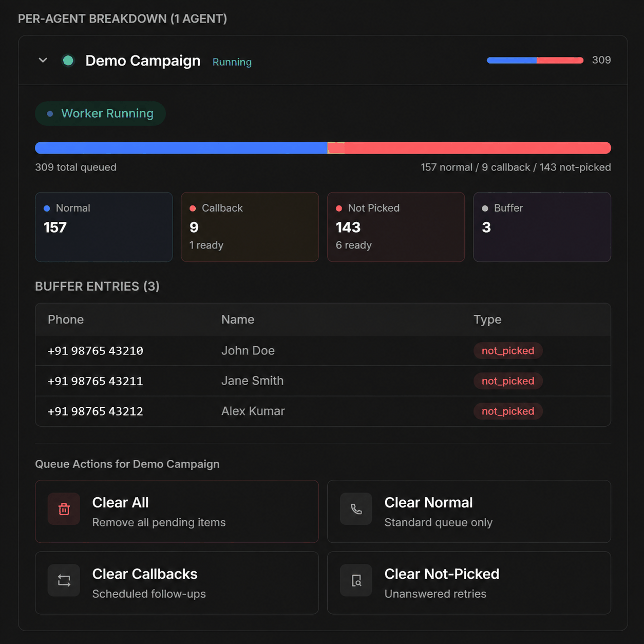Click the Buffer Entries (3) heading
Screen dimensions: 644x644
[x=97, y=287]
